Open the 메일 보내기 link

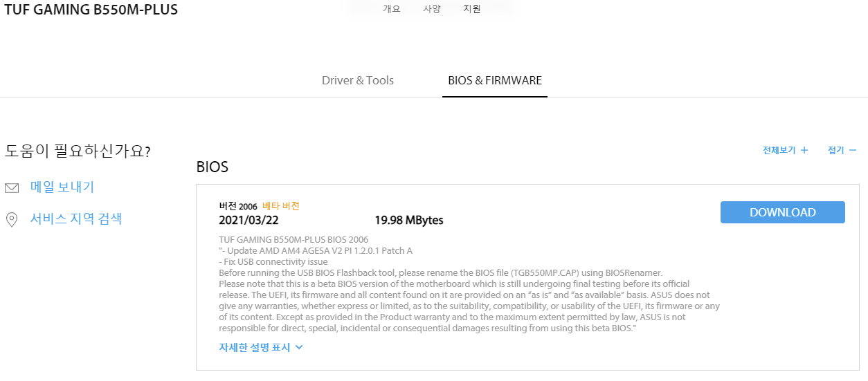click(x=62, y=187)
